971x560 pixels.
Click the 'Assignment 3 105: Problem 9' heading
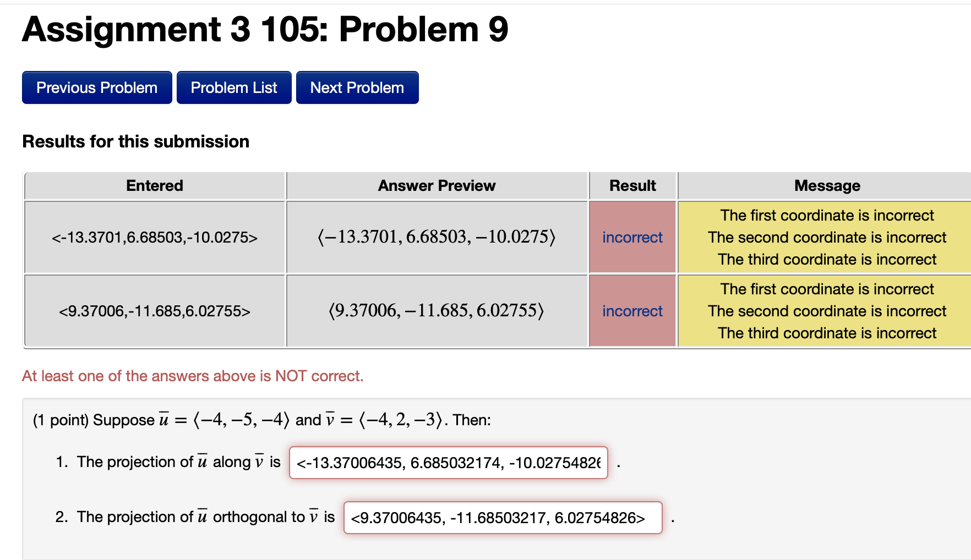[265, 29]
